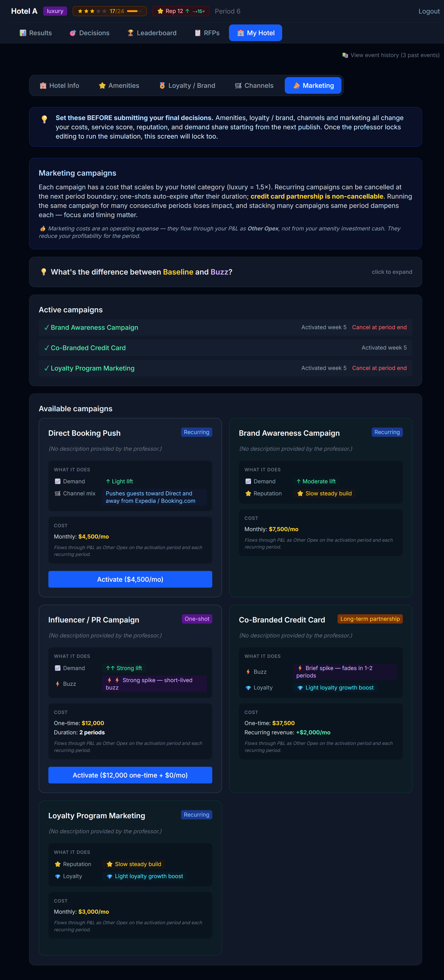
Task: Select the My Hotel tab
Action: pos(255,33)
